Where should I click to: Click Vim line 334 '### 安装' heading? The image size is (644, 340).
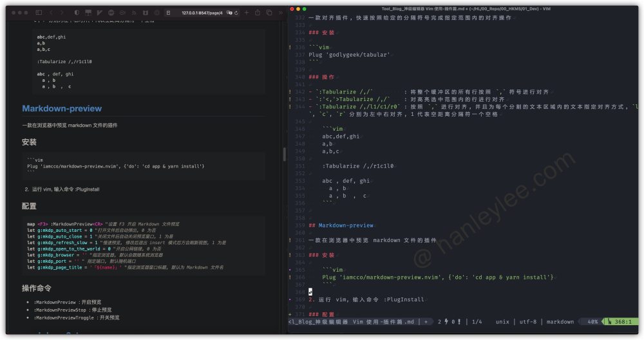pos(321,32)
